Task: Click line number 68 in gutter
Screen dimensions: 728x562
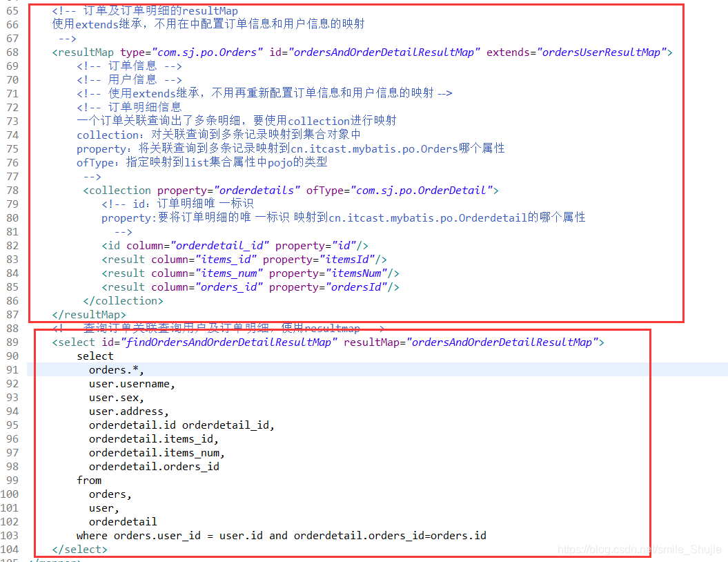Action: point(12,52)
